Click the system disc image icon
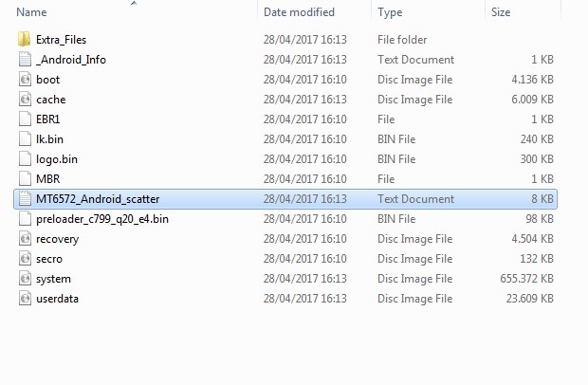Image resolution: width=588 pixels, height=385 pixels. tap(25, 278)
